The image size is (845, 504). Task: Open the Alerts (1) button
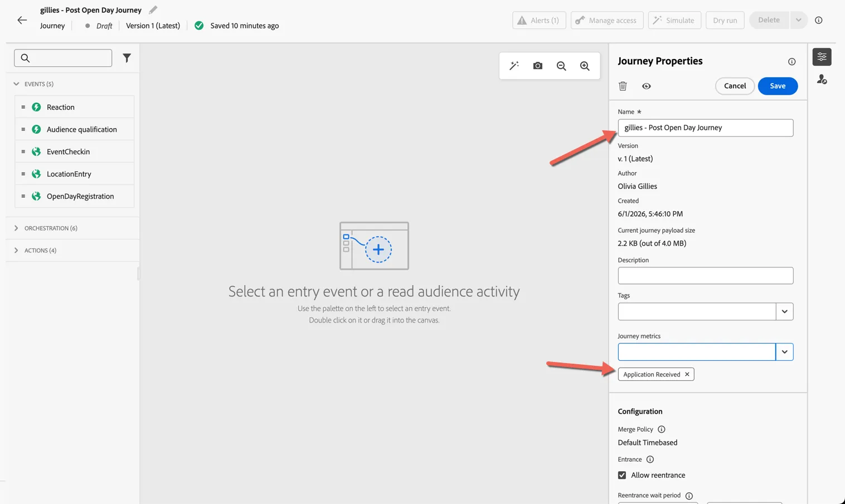(539, 20)
